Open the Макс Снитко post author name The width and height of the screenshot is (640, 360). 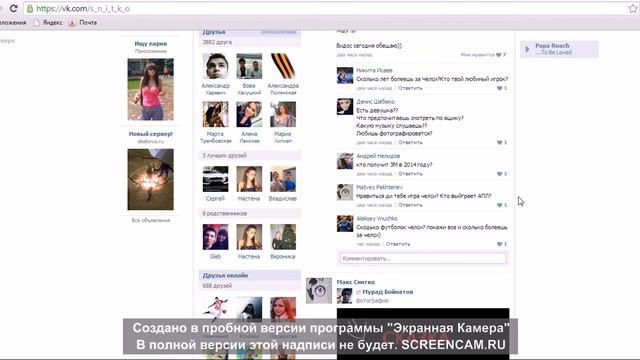point(356,282)
